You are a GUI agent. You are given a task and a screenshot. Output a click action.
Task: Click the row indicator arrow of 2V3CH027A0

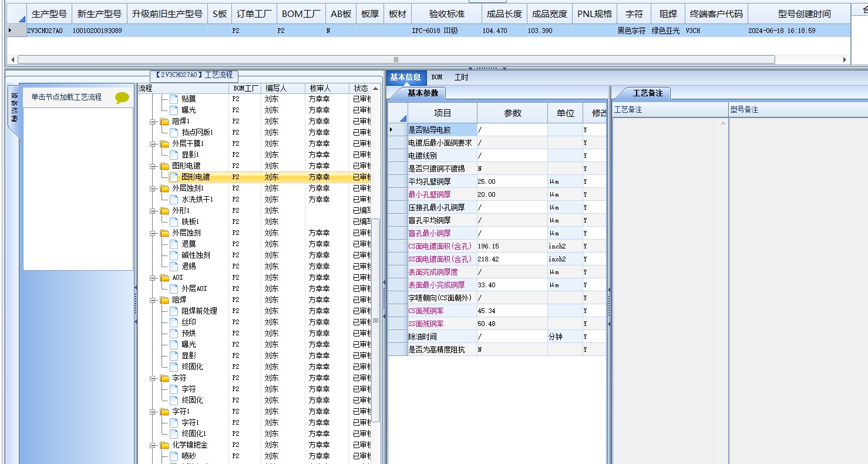click(10, 31)
